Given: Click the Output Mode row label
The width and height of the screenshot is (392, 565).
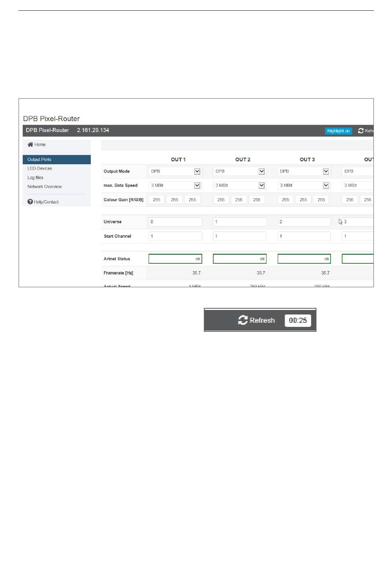Looking at the screenshot, I should [x=116, y=171].
